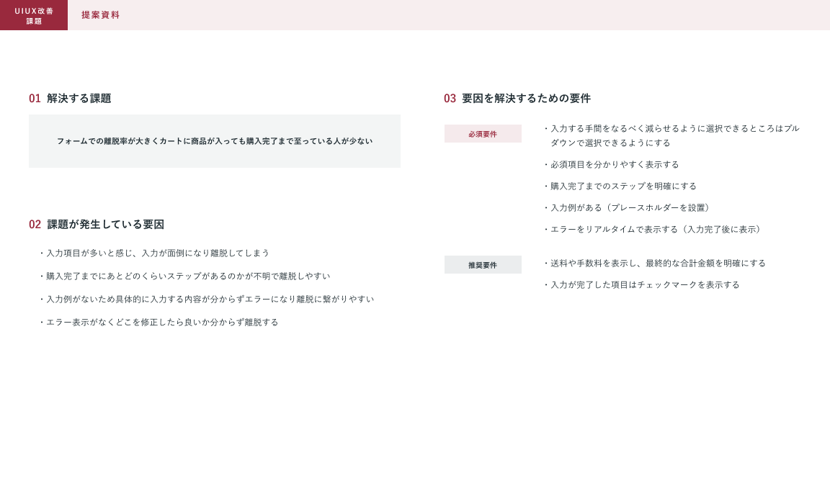Click recommendation about チェックマークを表示する
Screen dimensions: 830x504
(644, 285)
